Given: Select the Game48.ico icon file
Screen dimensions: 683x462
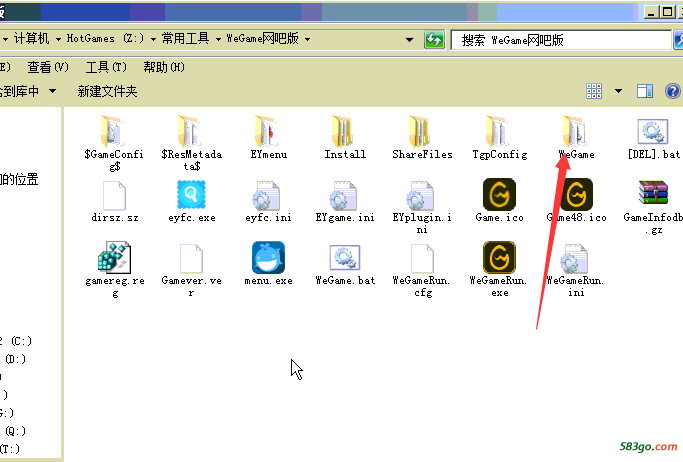Looking at the screenshot, I should coord(576,200).
